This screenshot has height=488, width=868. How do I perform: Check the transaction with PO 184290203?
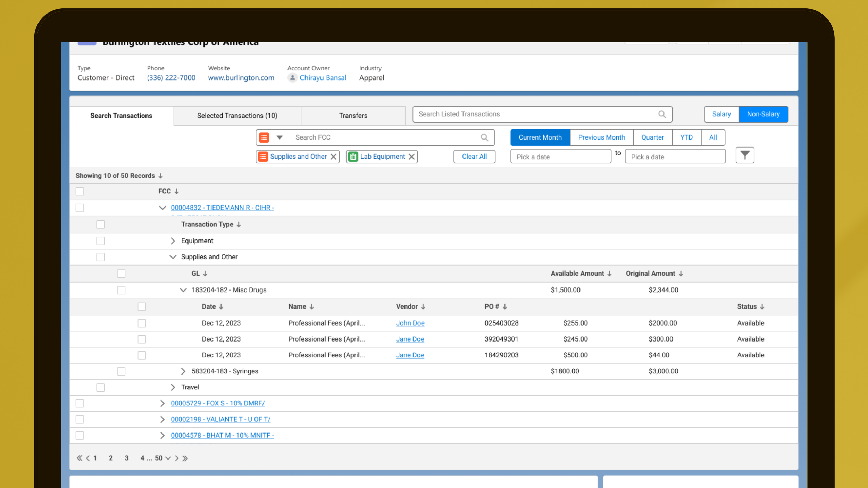pos(142,355)
